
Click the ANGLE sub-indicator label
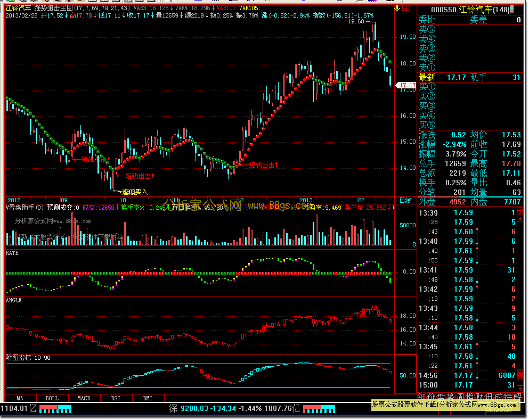(13, 300)
